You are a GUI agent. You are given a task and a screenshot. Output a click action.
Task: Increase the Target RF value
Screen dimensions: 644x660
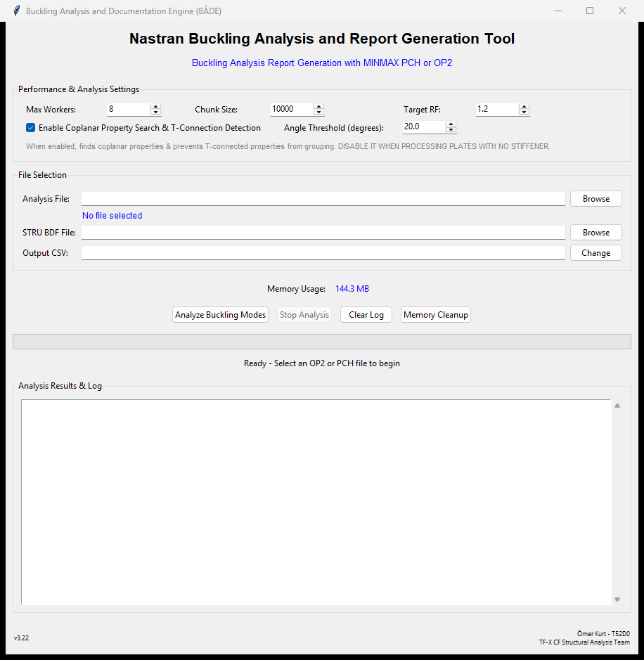pyautogui.click(x=524, y=106)
